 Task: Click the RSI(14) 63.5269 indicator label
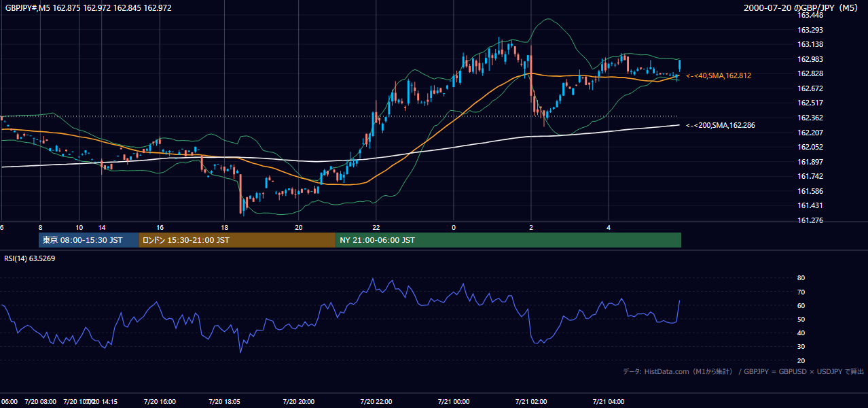(x=30, y=258)
